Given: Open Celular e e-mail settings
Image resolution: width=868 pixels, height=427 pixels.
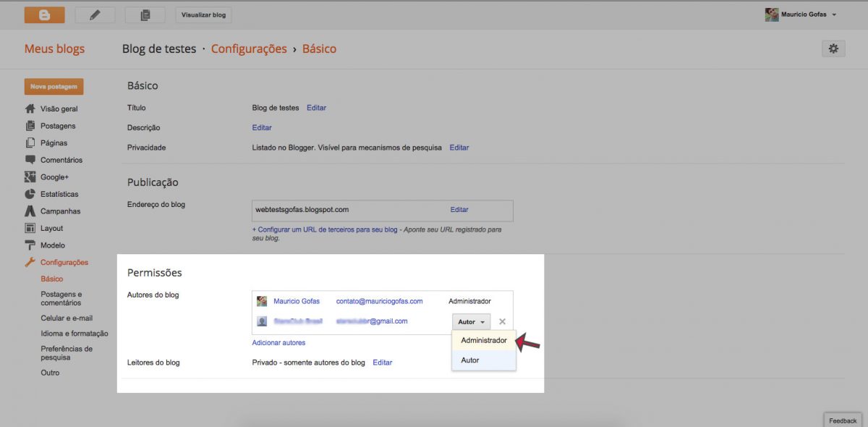Looking at the screenshot, I should tap(67, 318).
